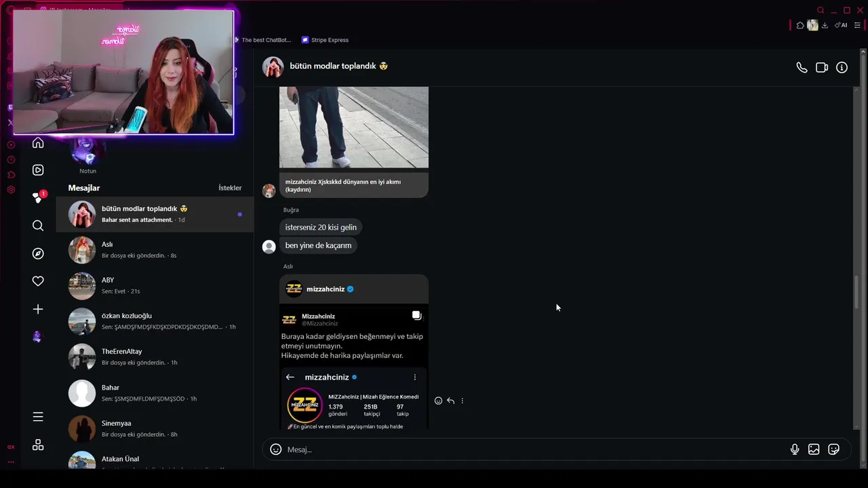
Task: Go to Instagram Home from sidebar
Action: [38, 142]
